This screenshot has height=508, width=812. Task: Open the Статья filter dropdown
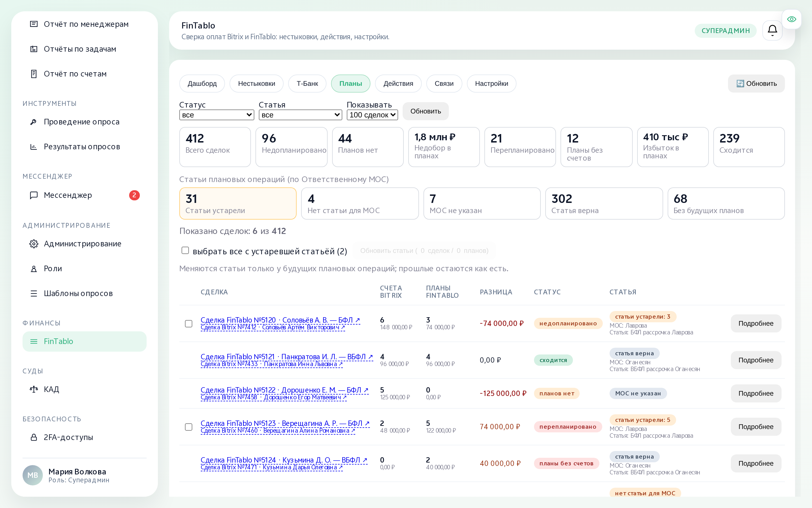click(300, 115)
